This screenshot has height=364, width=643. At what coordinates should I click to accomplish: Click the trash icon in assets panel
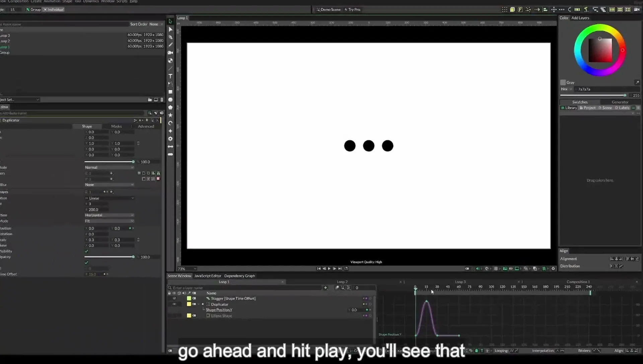click(x=162, y=100)
